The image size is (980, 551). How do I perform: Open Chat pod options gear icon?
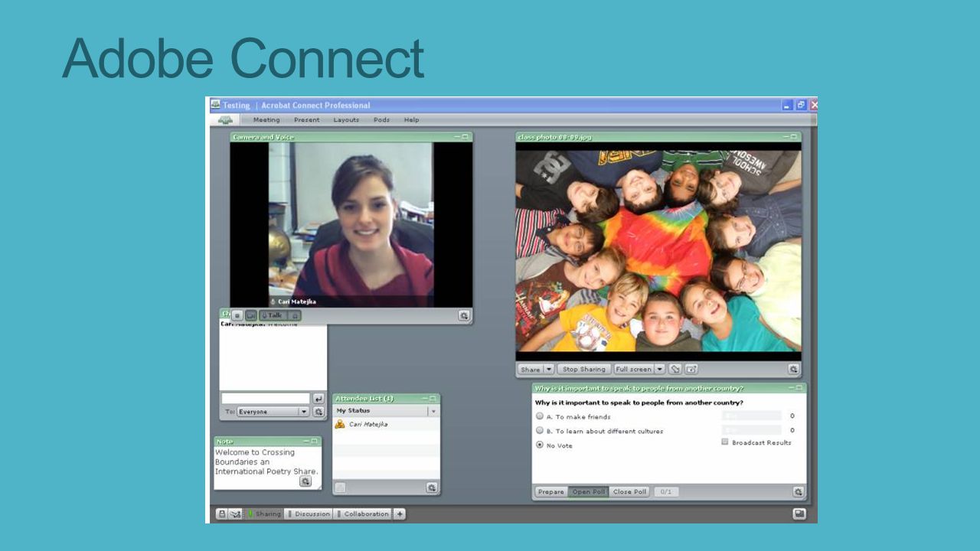click(x=318, y=412)
